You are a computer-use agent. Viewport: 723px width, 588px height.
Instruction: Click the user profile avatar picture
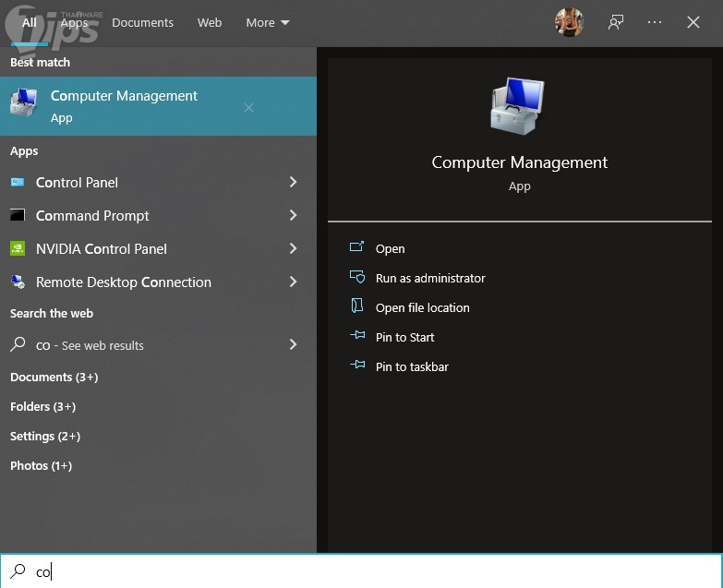click(569, 22)
